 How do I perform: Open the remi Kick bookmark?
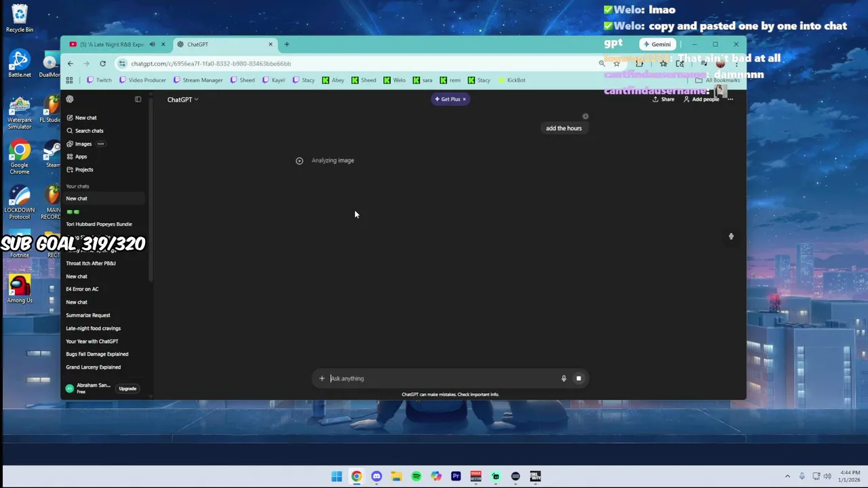[450, 80]
